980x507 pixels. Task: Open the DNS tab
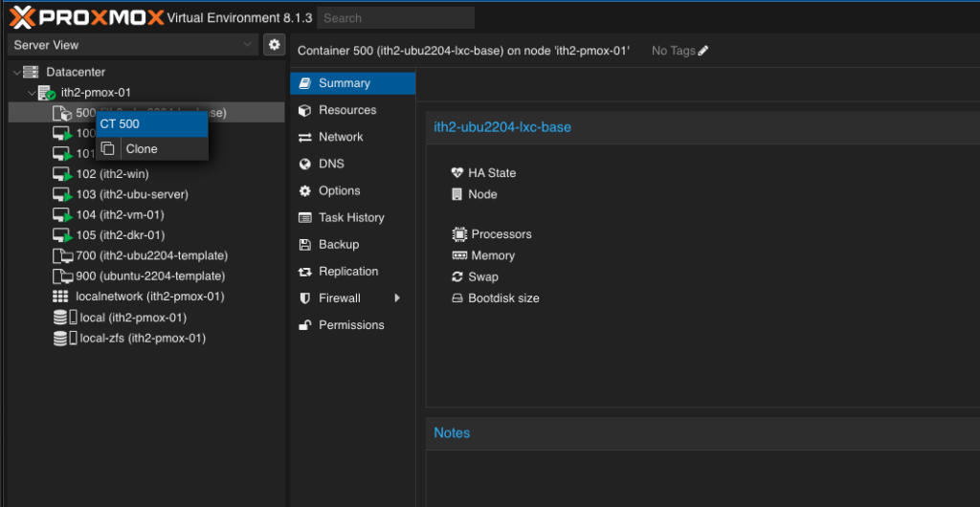(353, 164)
